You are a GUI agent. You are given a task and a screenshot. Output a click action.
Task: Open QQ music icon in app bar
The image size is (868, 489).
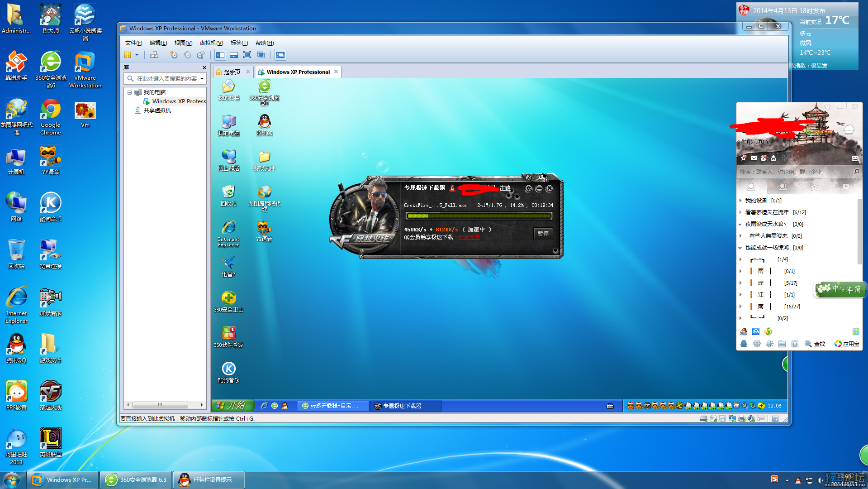pyautogui.click(x=768, y=331)
